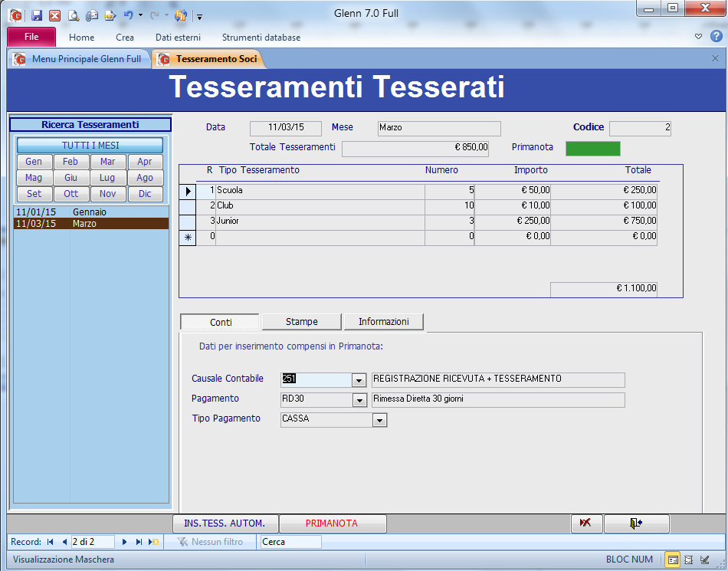The width and height of the screenshot is (728, 571).
Task: Go to last record navigation icon
Action: (139, 542)
